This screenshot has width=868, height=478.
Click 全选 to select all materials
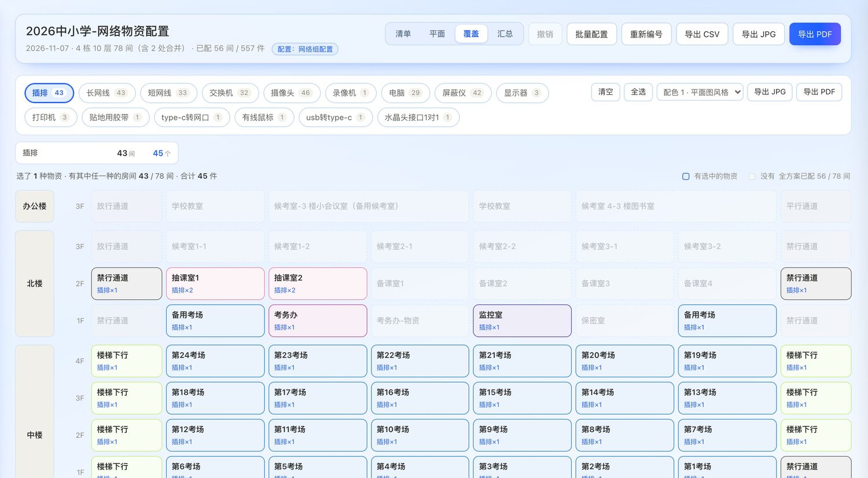[x=638, y=92]
